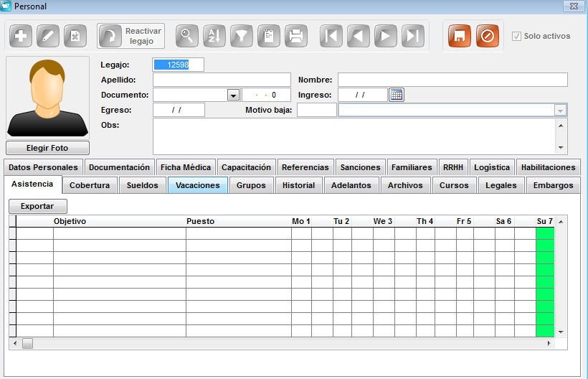The height and width of the screenshot is (379, 588).
Task: Open the Historial tab
Action: (x=298, y=185)
